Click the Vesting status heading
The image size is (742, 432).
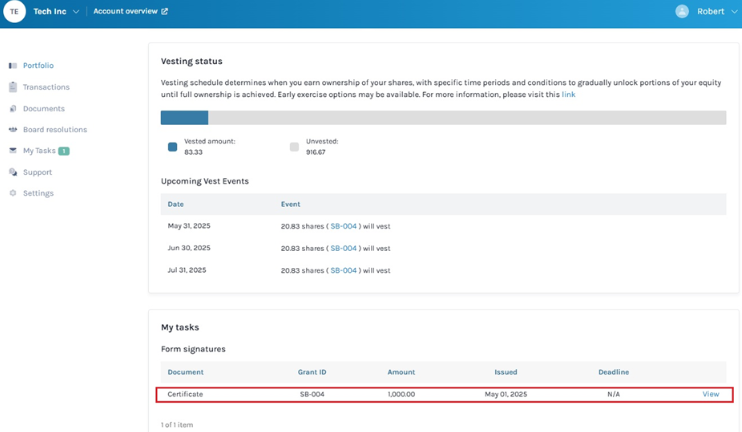click(192, 61)
